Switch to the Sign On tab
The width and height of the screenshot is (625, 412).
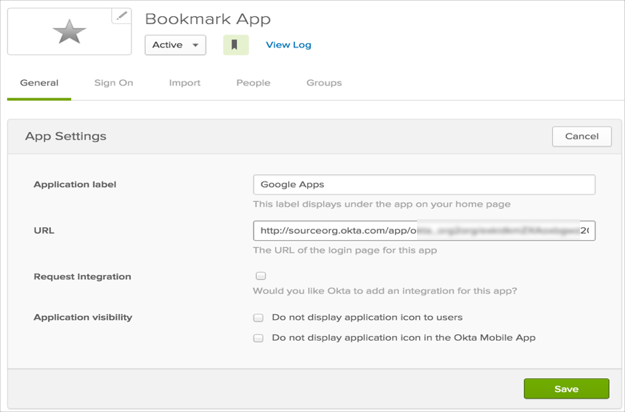pyautogui.click(x=113, y=83)
